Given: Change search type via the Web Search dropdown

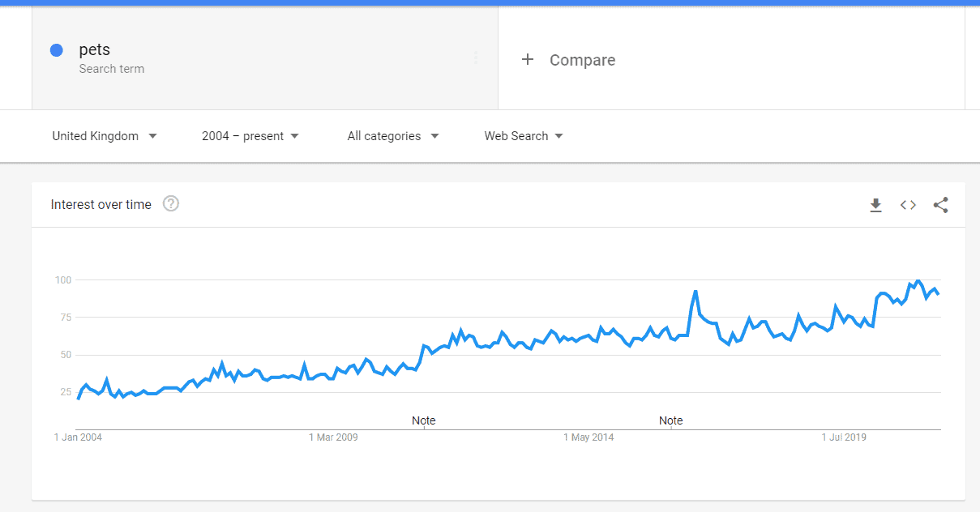Looking at the screenshot, I should pos(522,136).
